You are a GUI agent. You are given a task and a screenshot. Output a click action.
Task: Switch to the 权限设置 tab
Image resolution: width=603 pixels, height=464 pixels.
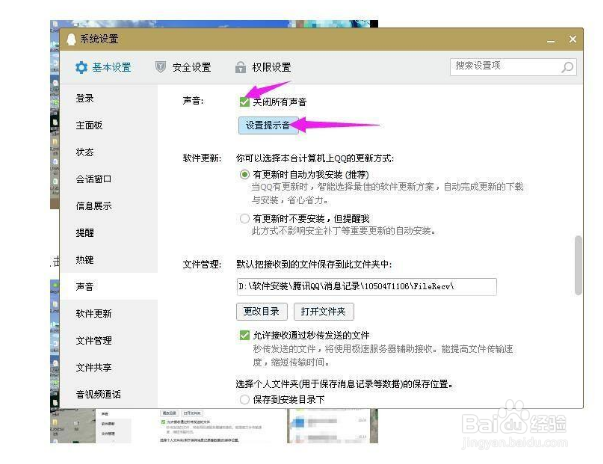pyautogui.click(x=263, y=67)
